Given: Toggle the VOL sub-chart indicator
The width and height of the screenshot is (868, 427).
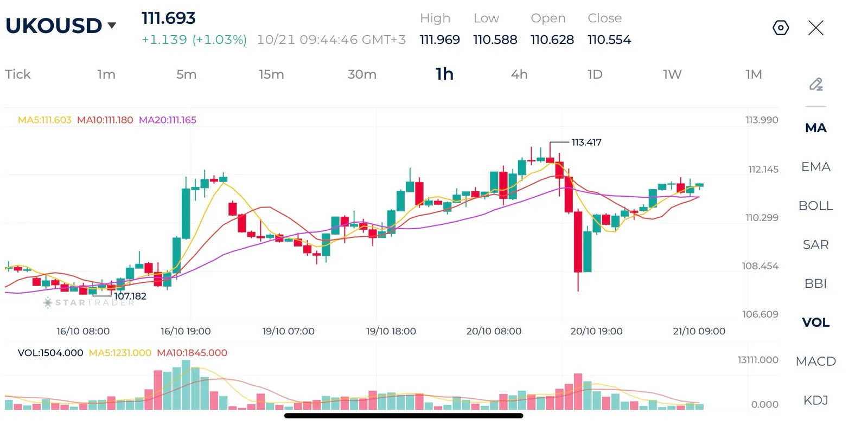Looking at the screenshot, I should 815,322.
